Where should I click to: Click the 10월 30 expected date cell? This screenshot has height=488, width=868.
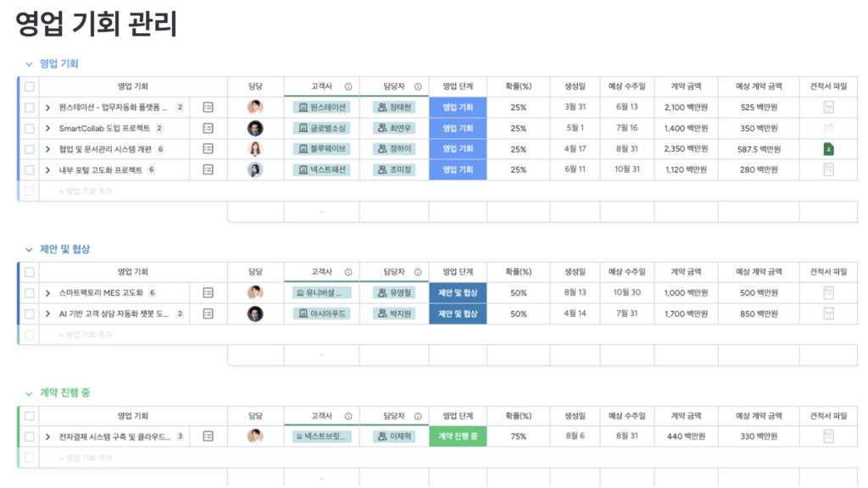click(626, 292)
